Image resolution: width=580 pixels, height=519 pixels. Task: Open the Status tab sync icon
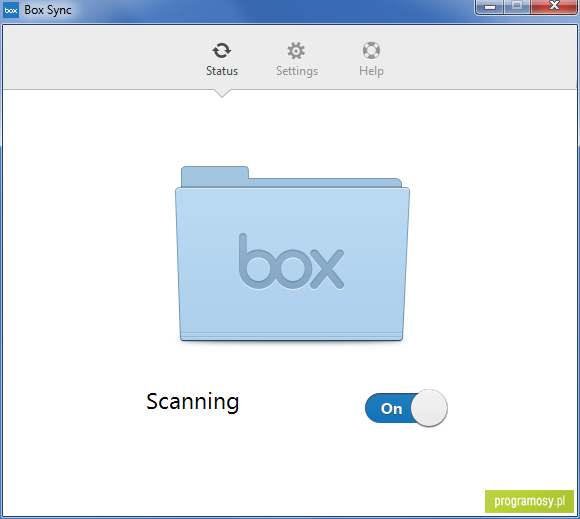pos(222,50)
